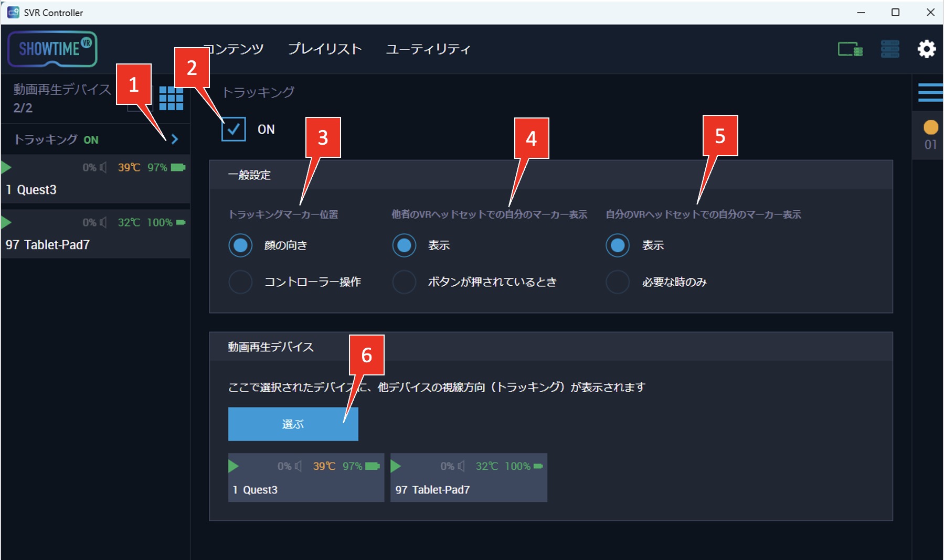Click battery icon on Quest3 sidebar row
944x560 pixels.
pyautogui.click(x=178, y=167)
